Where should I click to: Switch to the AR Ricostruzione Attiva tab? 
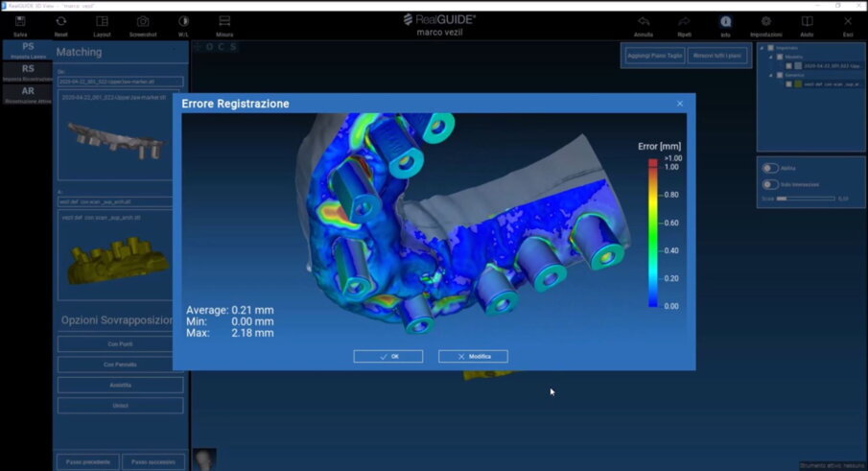28,95
